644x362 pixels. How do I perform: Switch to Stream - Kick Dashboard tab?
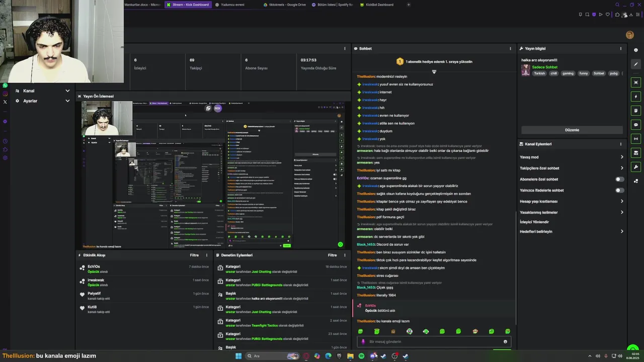188,5
